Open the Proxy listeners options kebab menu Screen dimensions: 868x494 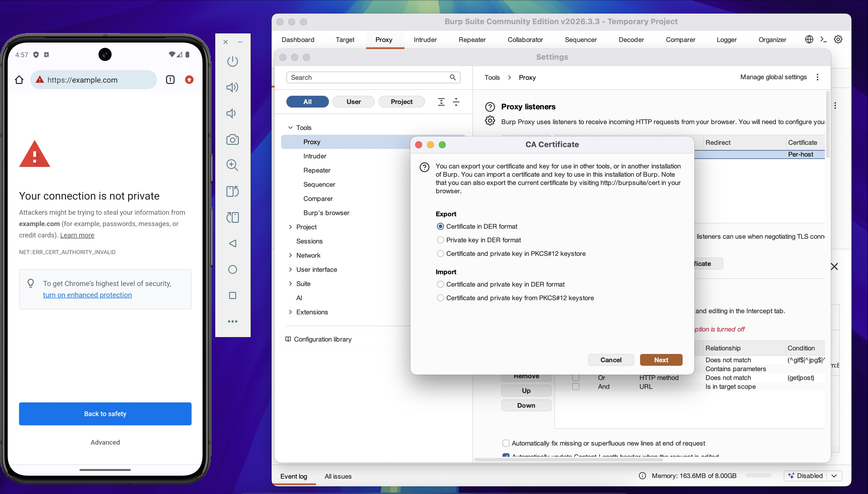pyautogui.click(x=835, y=105)
